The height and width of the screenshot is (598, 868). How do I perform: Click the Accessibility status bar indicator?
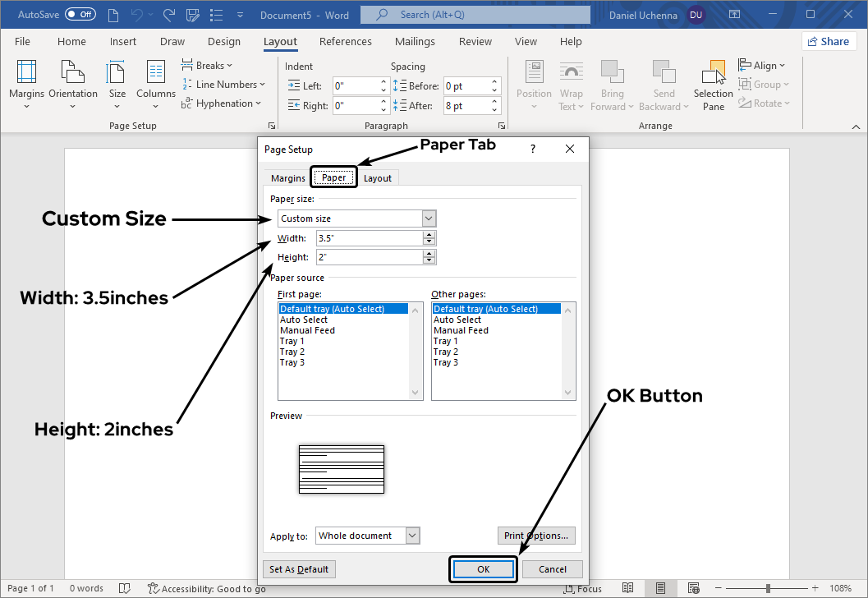[206, 588]
